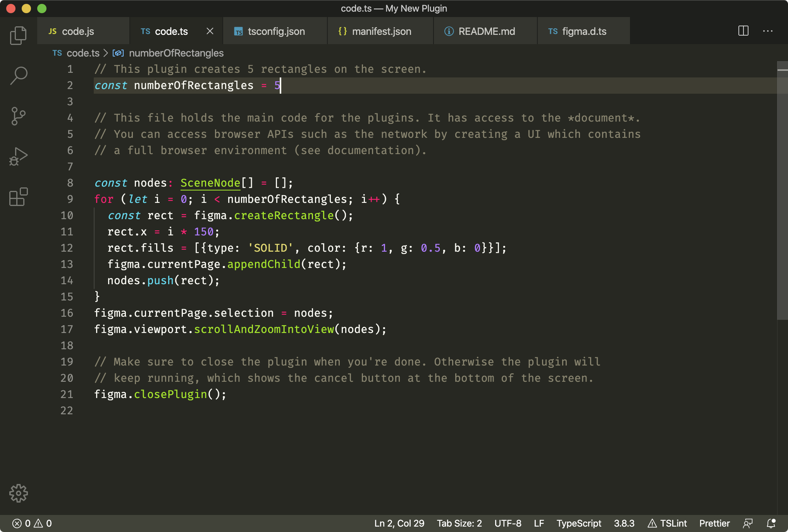Open the notifications bell
This screenshot has height=532, width=788.
pyautogui.click(x=771, y=523)
